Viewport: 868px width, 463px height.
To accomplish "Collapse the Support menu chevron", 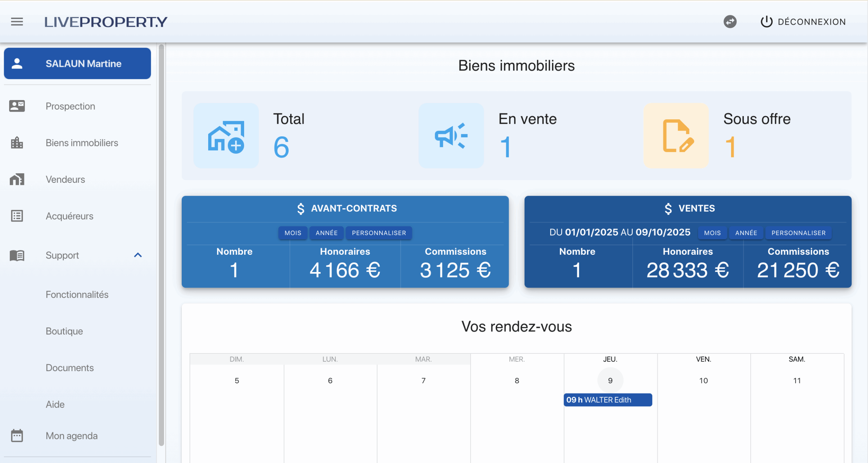I will click(138, 255).
